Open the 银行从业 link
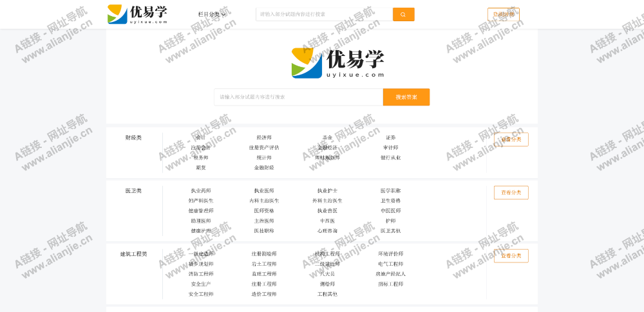This screenshot has height=312, width=644. (391, 158)
